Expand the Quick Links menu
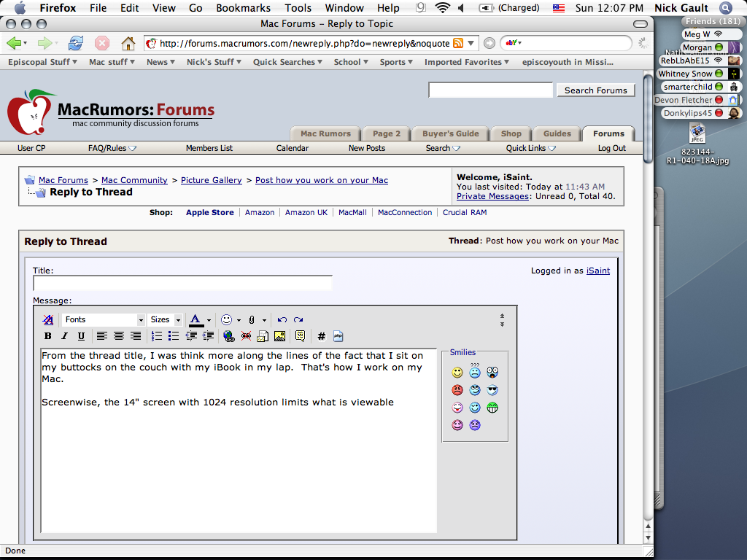 point(531,148)
